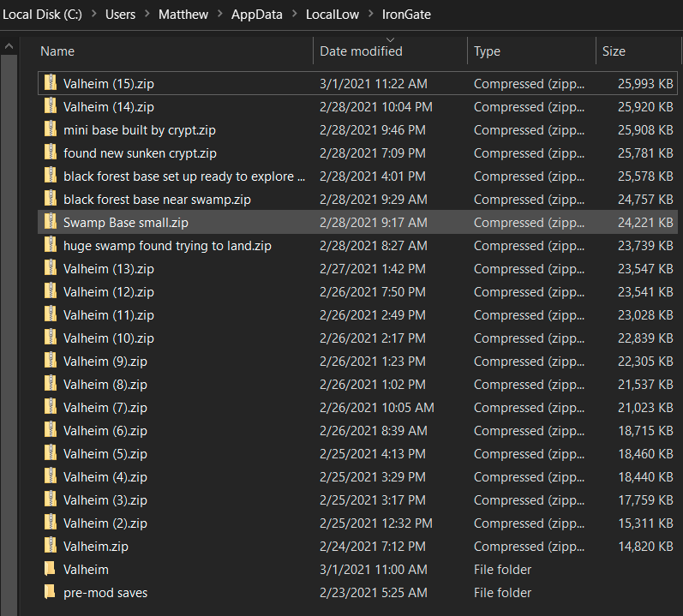Select IronGate in the address bar
The width and height of the screenshot is (683, 616).
click(x=406, y=15)
